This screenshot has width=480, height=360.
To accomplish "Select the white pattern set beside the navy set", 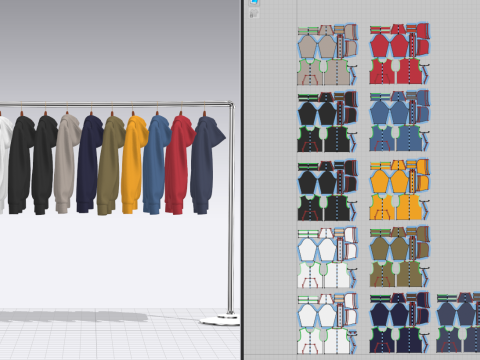I will point(327,324).
